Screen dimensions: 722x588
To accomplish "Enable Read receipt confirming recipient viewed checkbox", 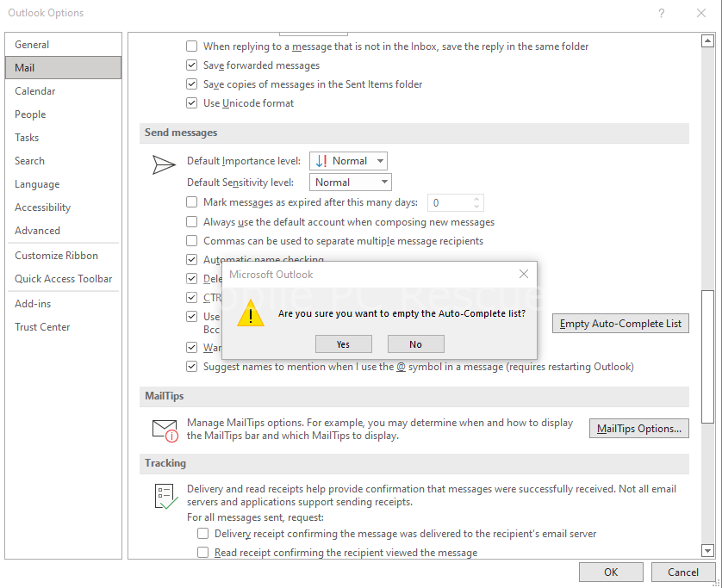I will point(203,553).
